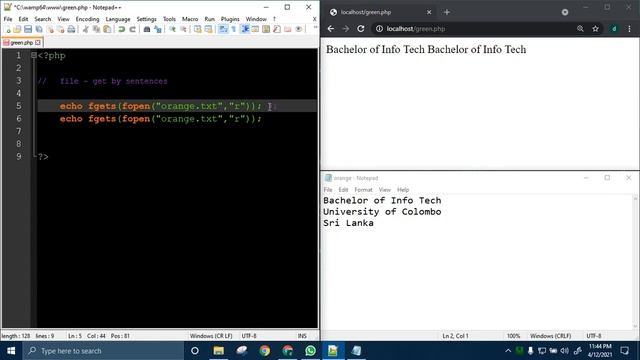Open Find using the binoculars icon
The width and height of the screenshot is (640, 360).
coord(147,29)
